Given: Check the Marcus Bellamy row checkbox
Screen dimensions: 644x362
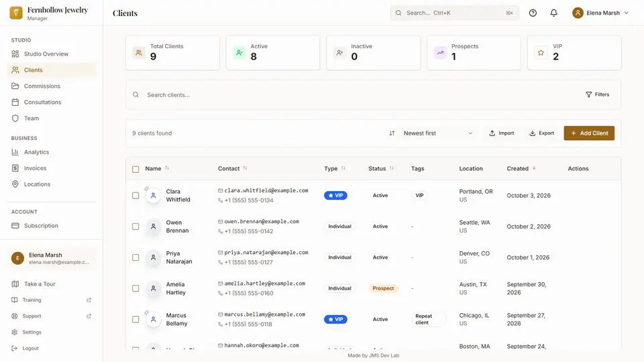Looking at the screenshot, I should coord(136,319).
